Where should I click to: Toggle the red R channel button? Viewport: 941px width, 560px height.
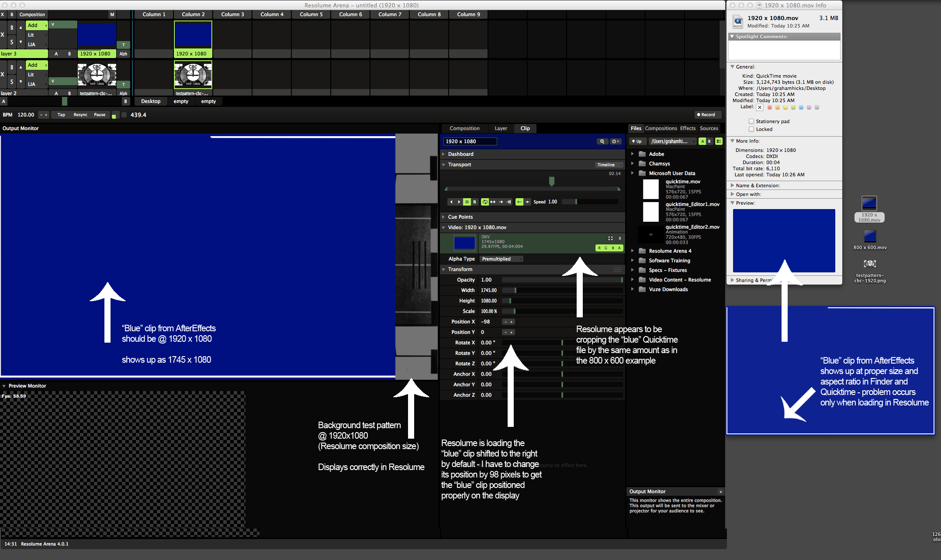click(599, 248)
